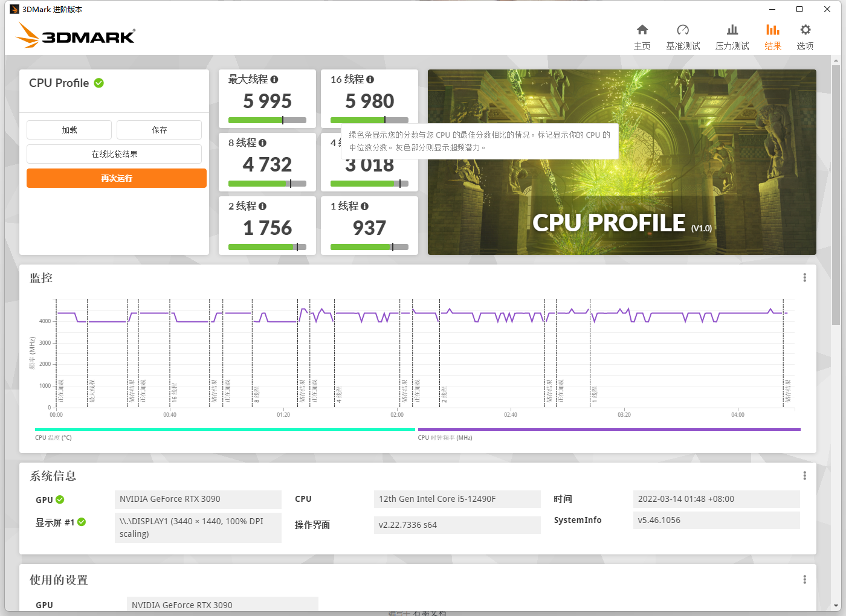This screenshot has height=616, width=846.
Task: Click the info icon beside 16 线程 score
Action: point(370,79)
